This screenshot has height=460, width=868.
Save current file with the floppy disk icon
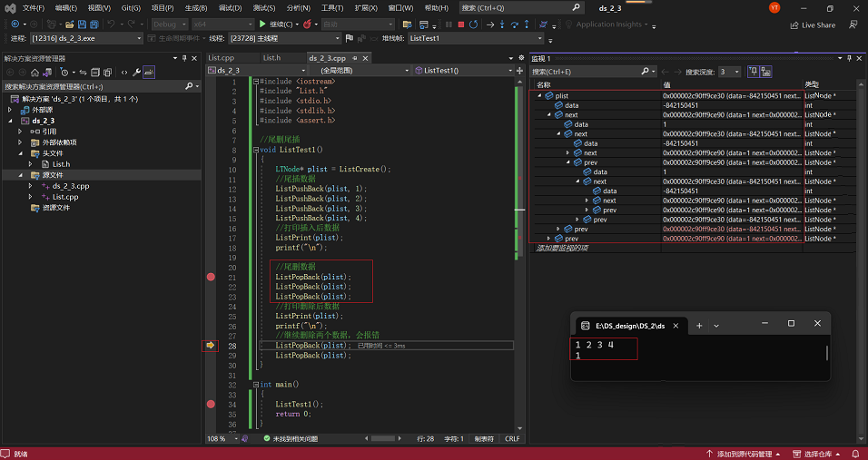coord(82,24)
